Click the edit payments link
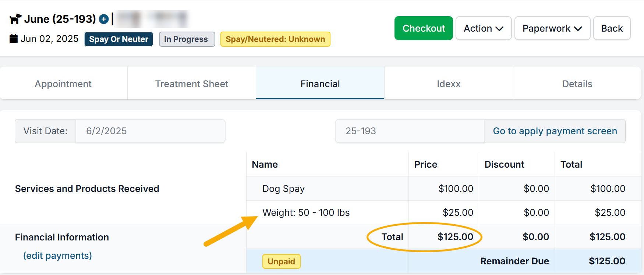 [x=57, y=256]
